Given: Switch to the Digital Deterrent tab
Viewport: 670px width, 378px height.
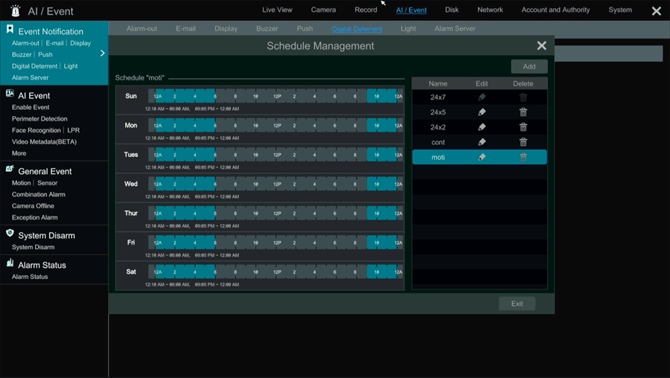Looking at the screenshot, I should pyautogui.click(x=357, y=29).
